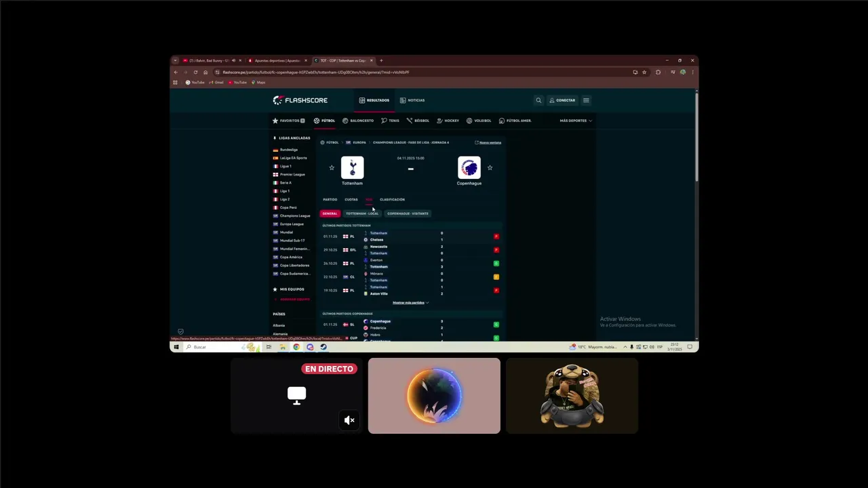Click green win badge of Everton match

click(x=496, y=264)
